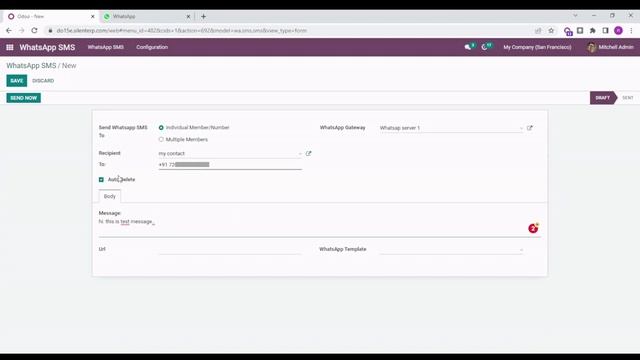The width and height of the screenshot is (640, 360).
Task: Click the Send Now button
Action: click(x=24, y=98)
